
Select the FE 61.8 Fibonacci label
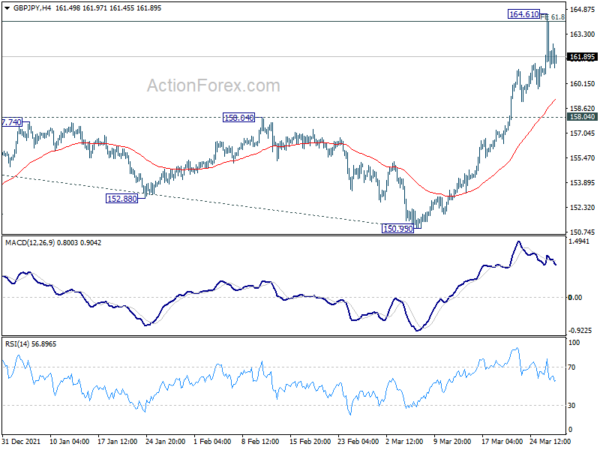pos(553,17)
